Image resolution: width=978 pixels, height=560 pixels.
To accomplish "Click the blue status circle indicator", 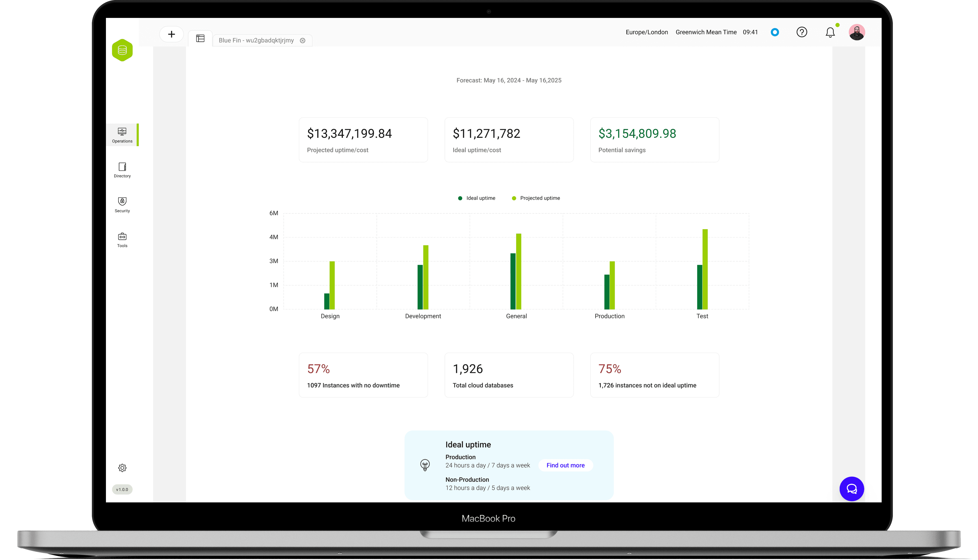I will tap(775, 32).
